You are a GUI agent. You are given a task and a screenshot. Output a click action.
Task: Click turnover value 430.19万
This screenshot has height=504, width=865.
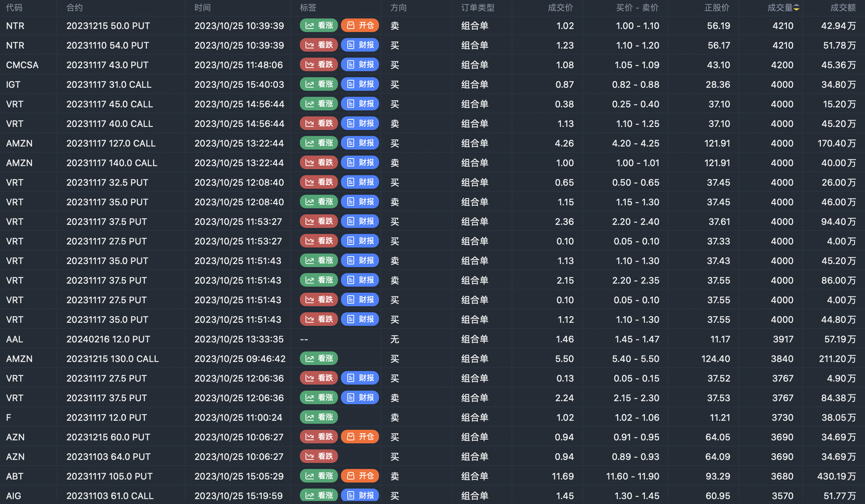836,476
